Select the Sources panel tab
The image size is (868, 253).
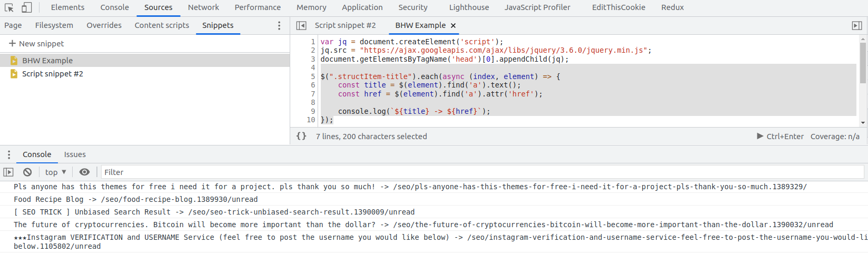pos(158,7)
